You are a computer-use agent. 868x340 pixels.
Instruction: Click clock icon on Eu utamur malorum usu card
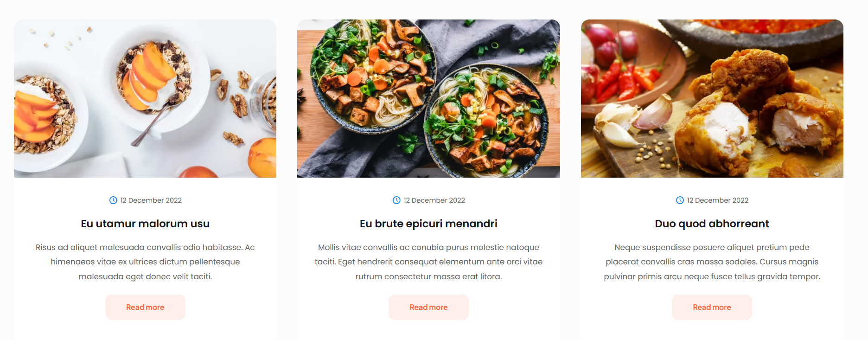tap(113, 200)
